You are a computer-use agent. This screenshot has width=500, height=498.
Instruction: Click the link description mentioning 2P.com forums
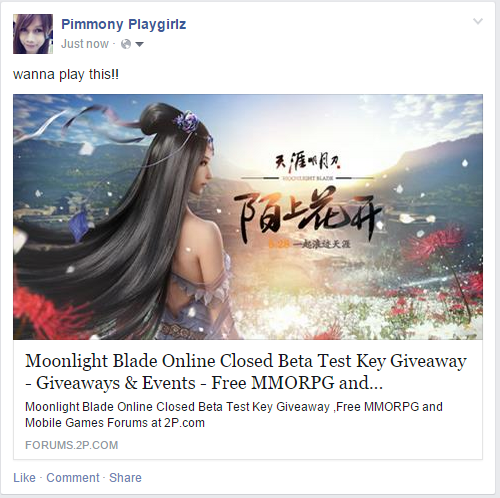tap(234, 415)
